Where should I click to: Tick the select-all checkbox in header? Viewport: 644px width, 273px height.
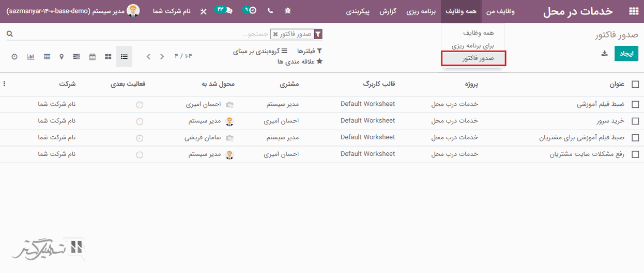pyautogui.click(x=635, y=84)
